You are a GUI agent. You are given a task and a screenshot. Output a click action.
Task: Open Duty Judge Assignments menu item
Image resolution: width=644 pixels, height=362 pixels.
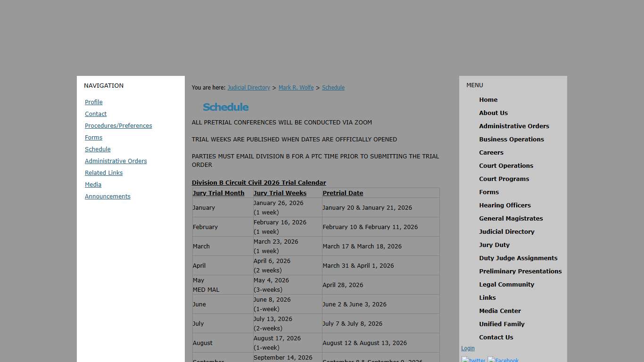518,258
